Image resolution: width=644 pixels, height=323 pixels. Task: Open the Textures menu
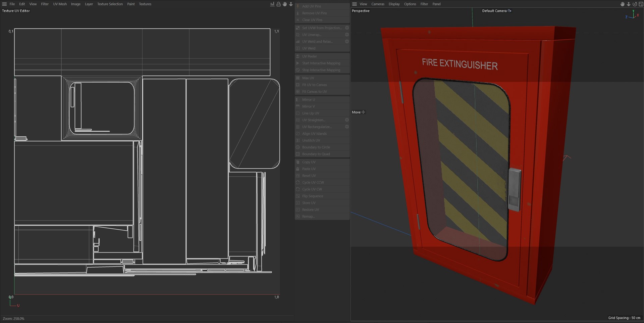coord(145,4)
